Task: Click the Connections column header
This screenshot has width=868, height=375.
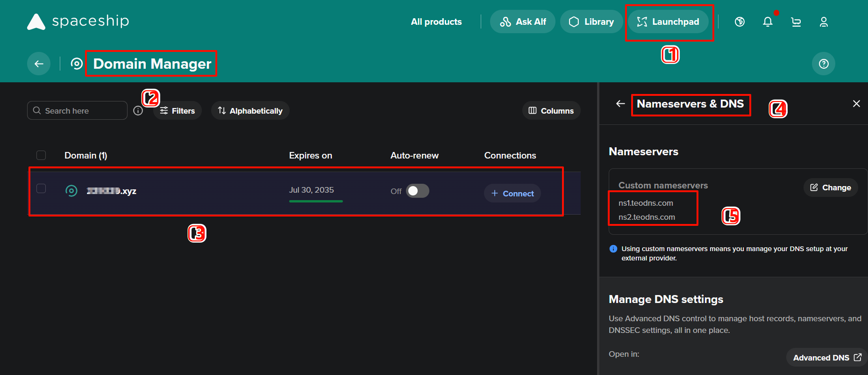Action: click(x=510, y=155)
